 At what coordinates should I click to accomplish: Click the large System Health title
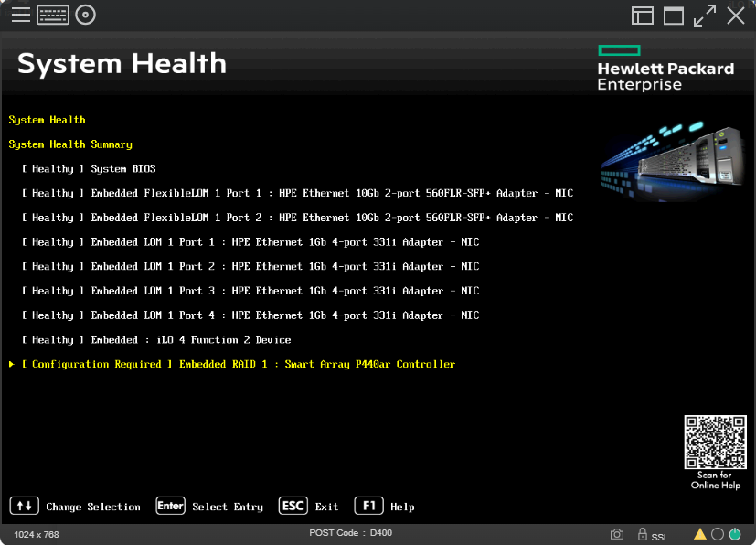point(122,64)
